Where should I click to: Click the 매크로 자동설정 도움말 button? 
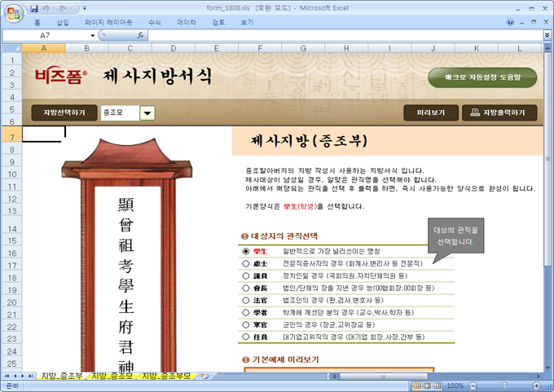coord(482,77)
